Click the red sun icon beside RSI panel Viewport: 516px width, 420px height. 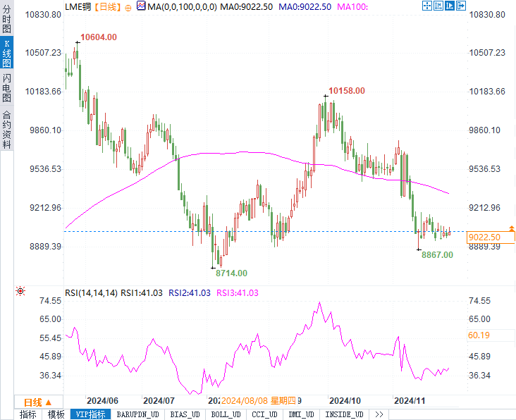pyautogui.click(x=20, y=291)
